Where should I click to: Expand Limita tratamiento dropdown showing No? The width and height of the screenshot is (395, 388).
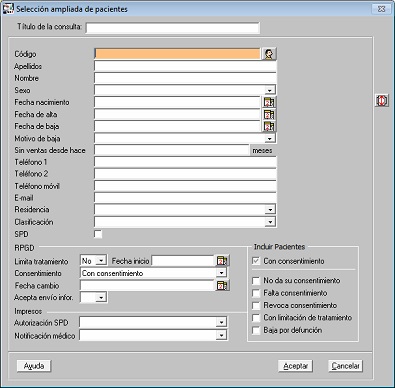click(x=101, y=261)
